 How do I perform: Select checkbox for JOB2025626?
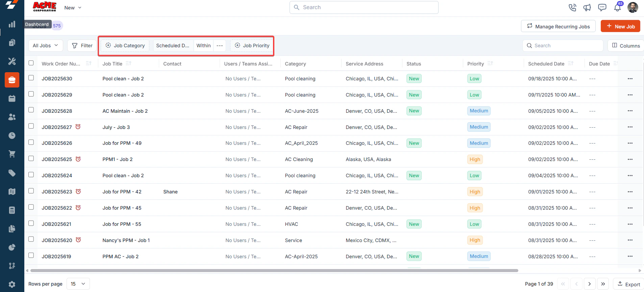point(31,142)
